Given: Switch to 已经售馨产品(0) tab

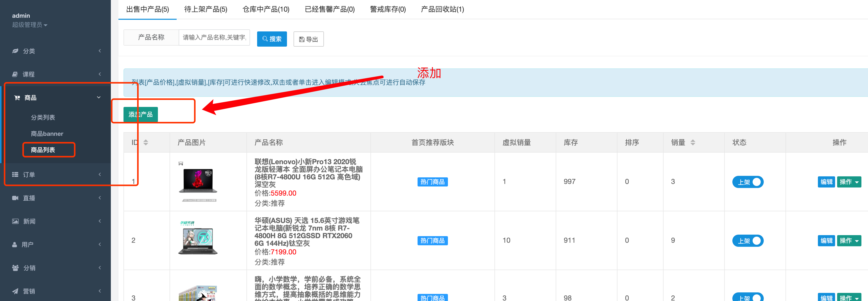Looking at the screenshot, I should click(x=329, y=9).
